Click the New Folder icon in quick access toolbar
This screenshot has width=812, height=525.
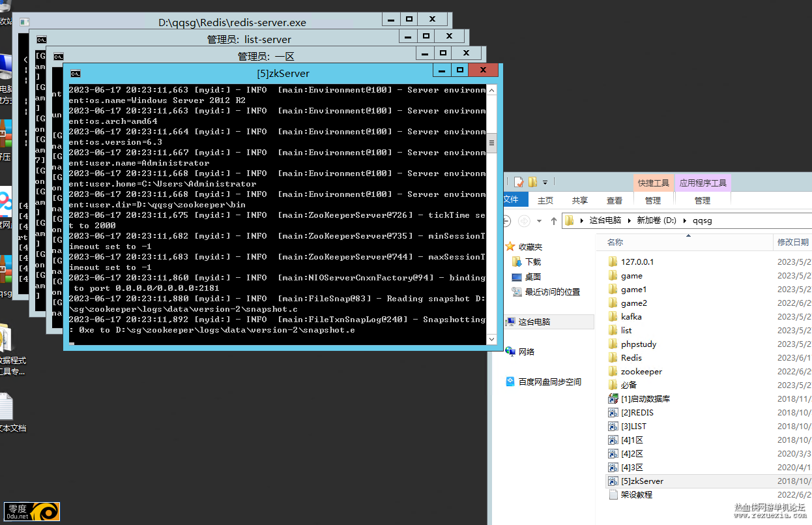click(532, 182)
